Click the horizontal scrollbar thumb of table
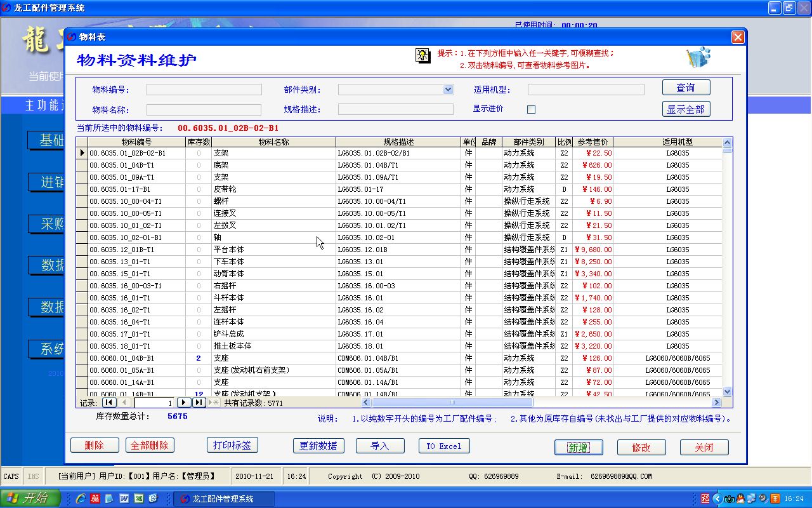812x508 pixels. click(452, 403)
